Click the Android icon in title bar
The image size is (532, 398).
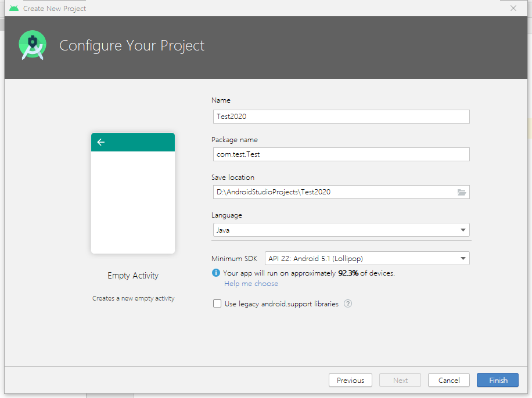(14, 9)
